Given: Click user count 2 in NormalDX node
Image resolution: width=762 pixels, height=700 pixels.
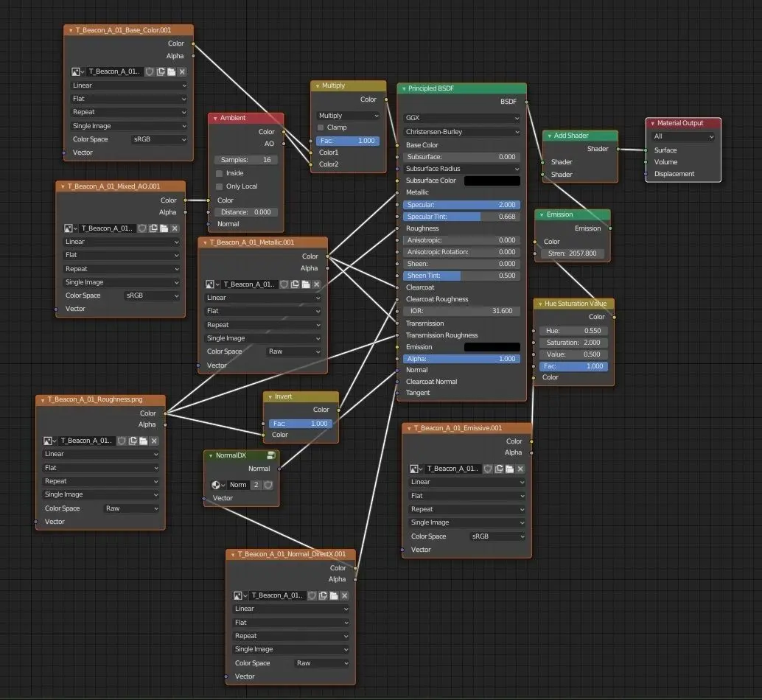Looking at the screenshot, I should (256, 485).
